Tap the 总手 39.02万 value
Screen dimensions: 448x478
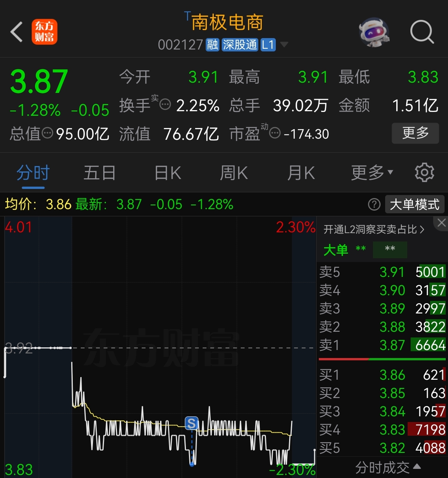point(300,106)
